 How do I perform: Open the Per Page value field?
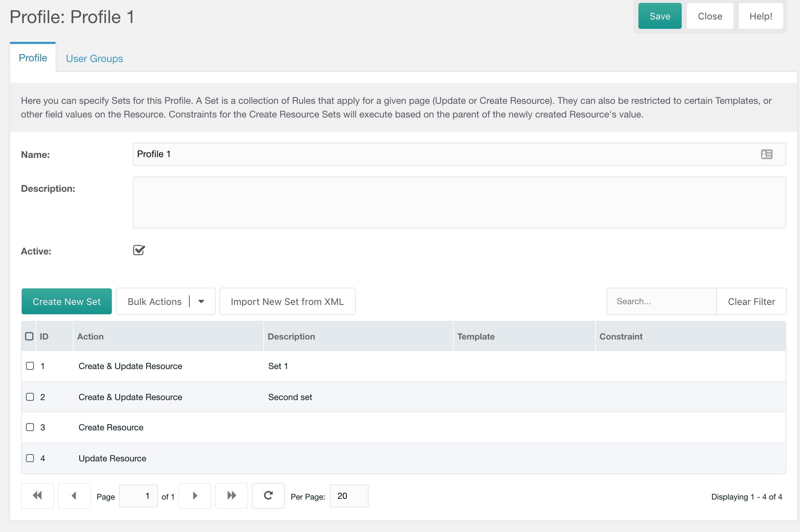pos(348,496)
